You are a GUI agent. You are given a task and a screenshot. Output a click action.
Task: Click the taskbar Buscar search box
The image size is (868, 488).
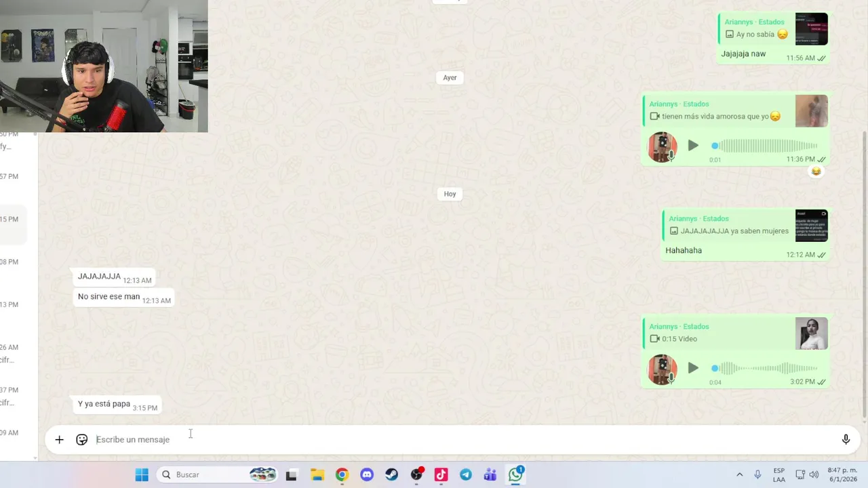(218, 475)
